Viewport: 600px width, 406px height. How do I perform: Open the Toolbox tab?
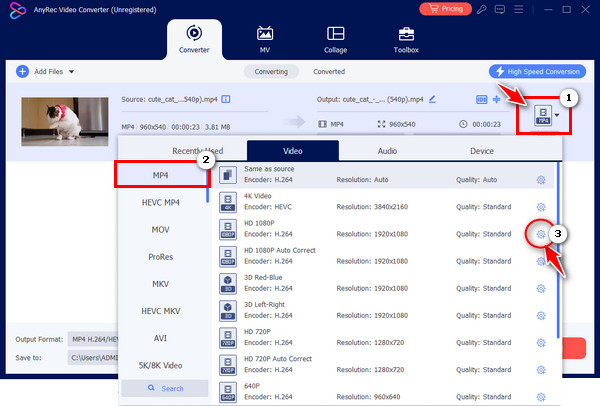point(406,40)
